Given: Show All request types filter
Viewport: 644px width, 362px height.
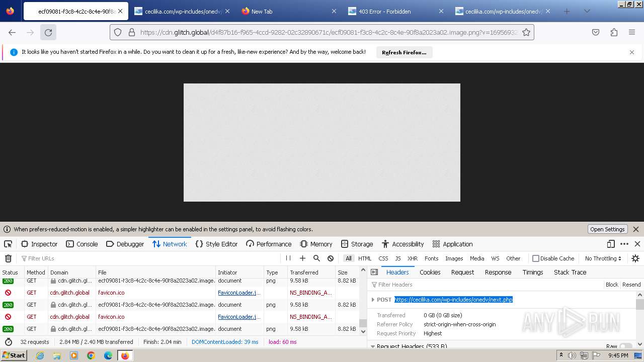Looking at the screenshot, I should click(349, 258).
